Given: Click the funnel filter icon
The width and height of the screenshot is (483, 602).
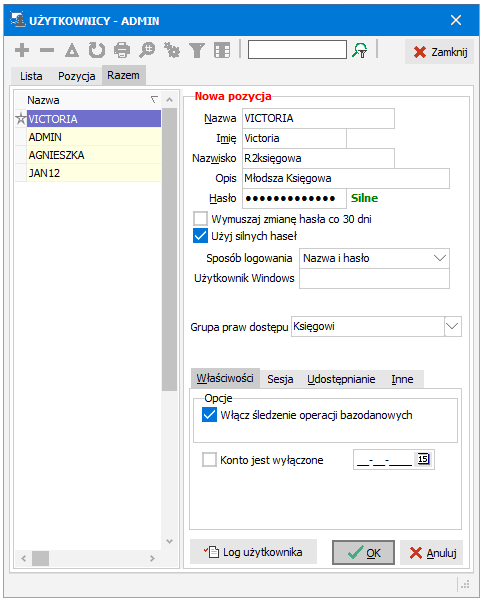Looking at the screenshot, I should pyautogui.click(x=197, y=50).
